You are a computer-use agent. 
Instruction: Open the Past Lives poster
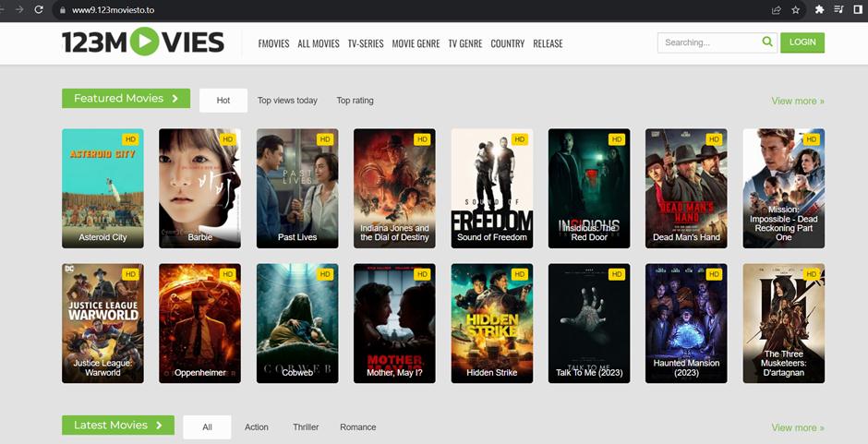coord(297,188)
